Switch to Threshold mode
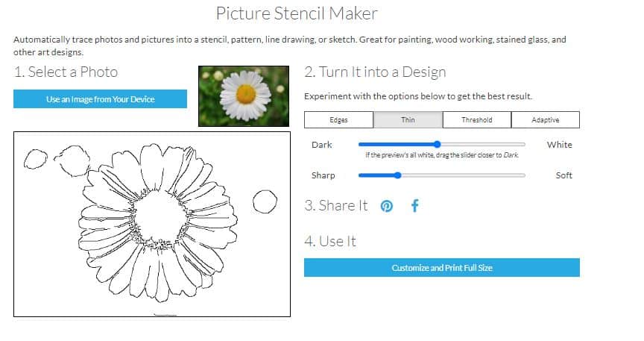644x341 pixels. [477, 119]
